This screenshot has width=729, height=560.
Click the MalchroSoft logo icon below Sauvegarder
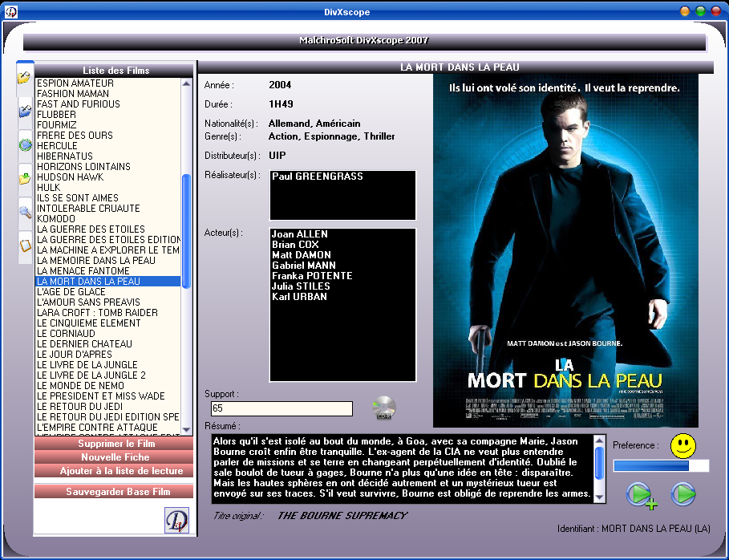(x=176, y=520)
